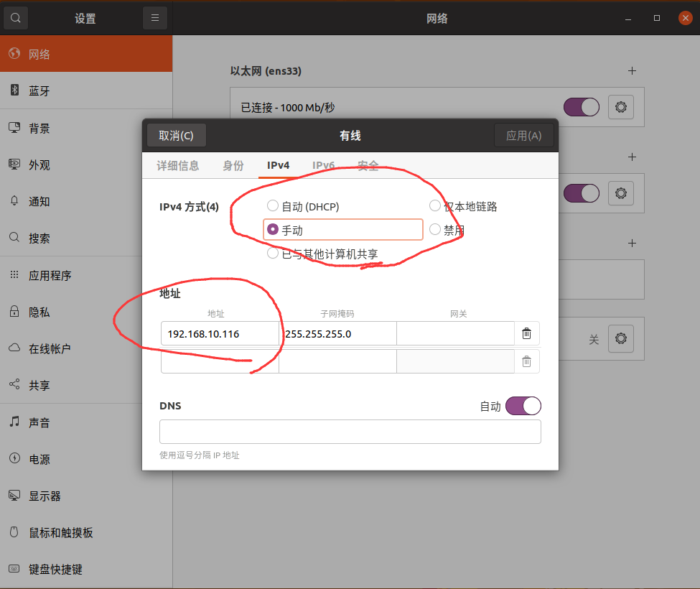This screenshot has height=589, width=700.
Task: Select the IPv4 tab
Action: [278, 166]
